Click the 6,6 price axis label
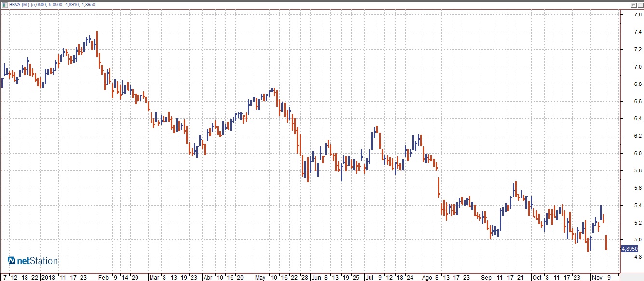The image size is (644, 281). click(x=637, y=101)
